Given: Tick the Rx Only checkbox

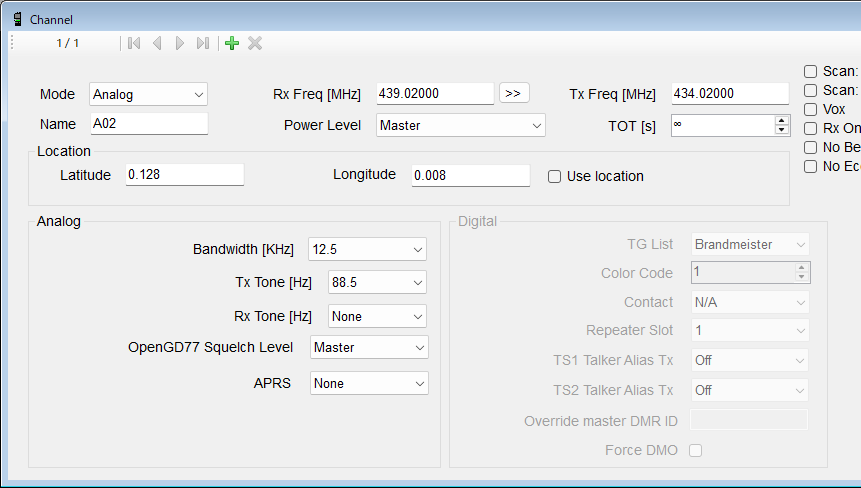Looking at the screenshot, I should 811,128.
